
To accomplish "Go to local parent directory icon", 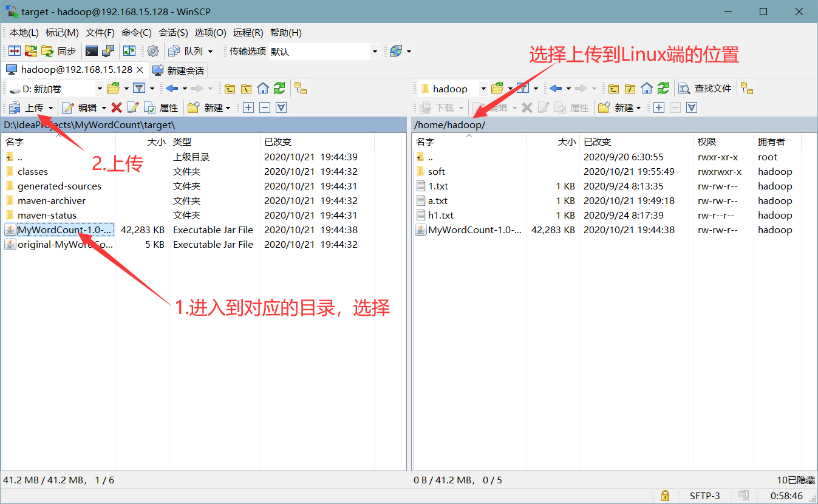I will click(x=230, y=89).
